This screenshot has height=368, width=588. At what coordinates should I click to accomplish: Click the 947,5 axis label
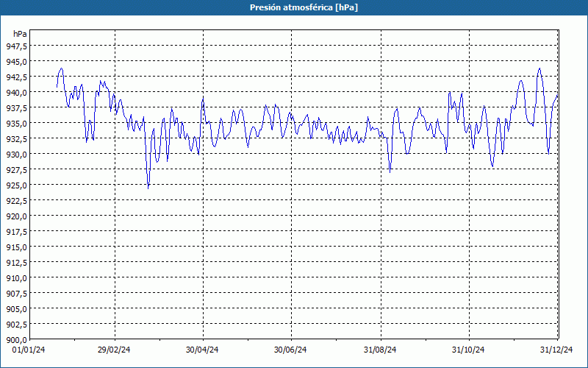[16, 46]
